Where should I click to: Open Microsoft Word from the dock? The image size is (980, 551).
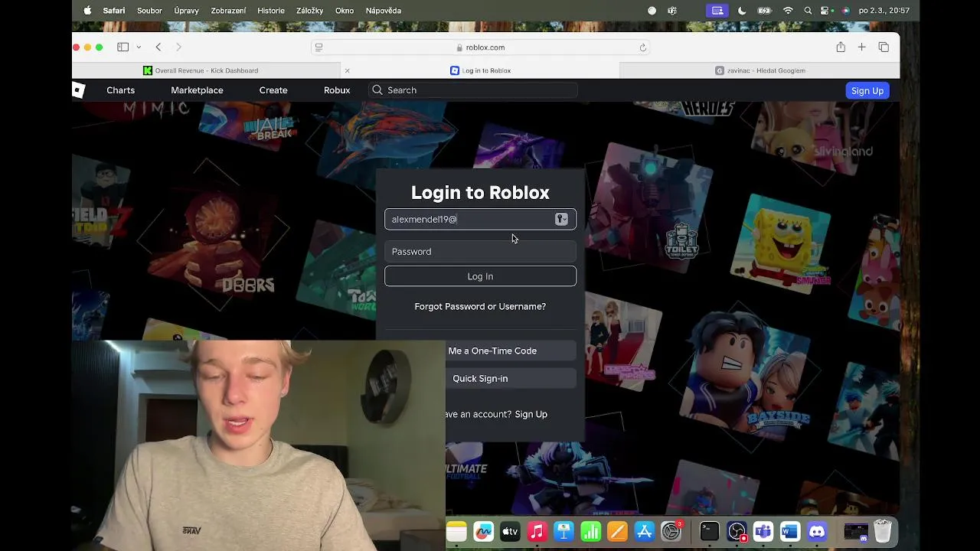coord(790,531)
